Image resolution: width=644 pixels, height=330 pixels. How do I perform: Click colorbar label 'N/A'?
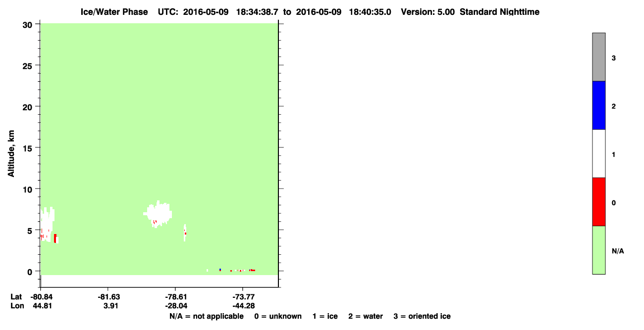(x=618, y=251)
